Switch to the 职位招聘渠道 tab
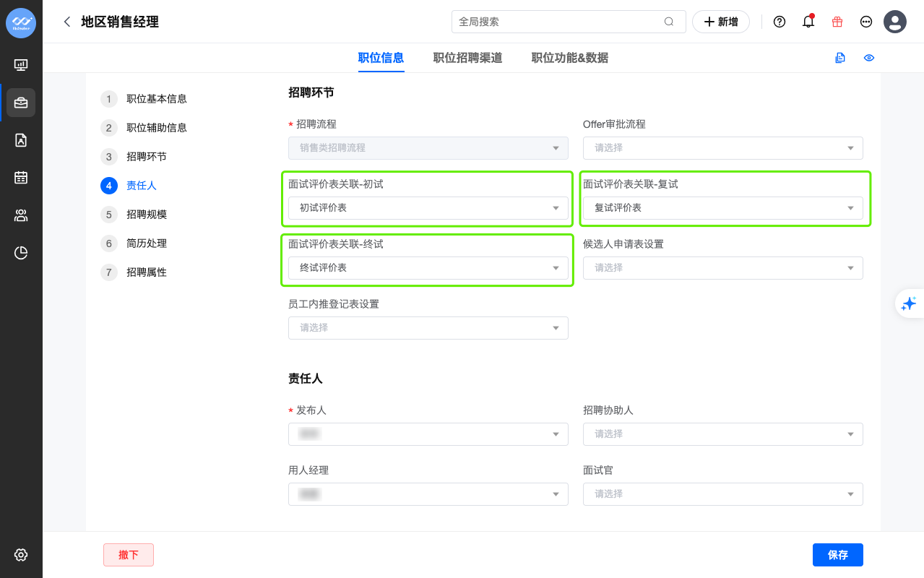Viewport: 924px width, 578px height. click(467, 58)
